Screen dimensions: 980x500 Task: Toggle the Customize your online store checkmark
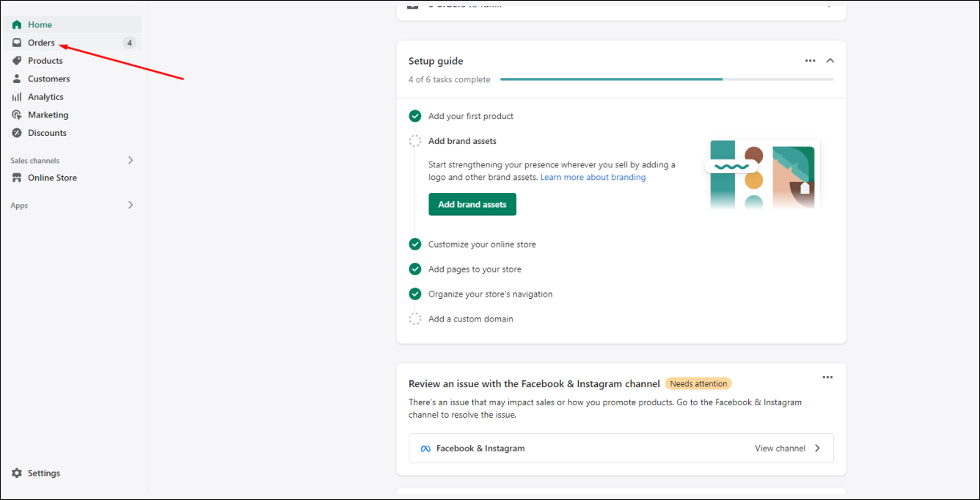pos(415,244)
